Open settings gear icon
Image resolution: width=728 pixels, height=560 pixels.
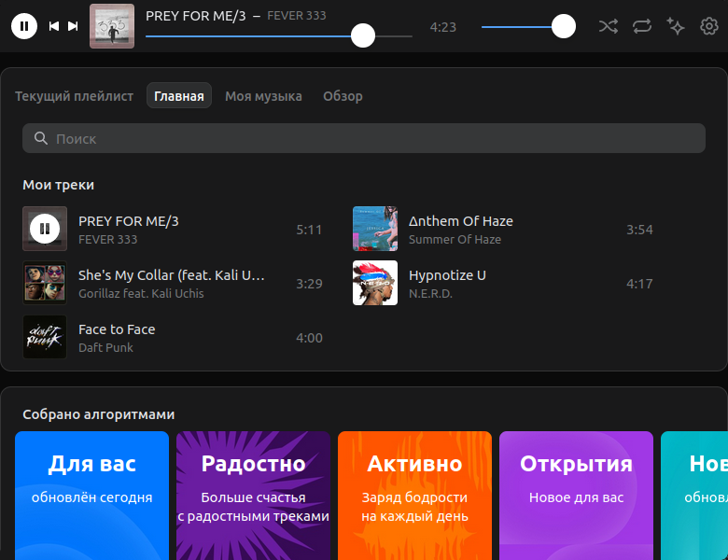[709, 26]
